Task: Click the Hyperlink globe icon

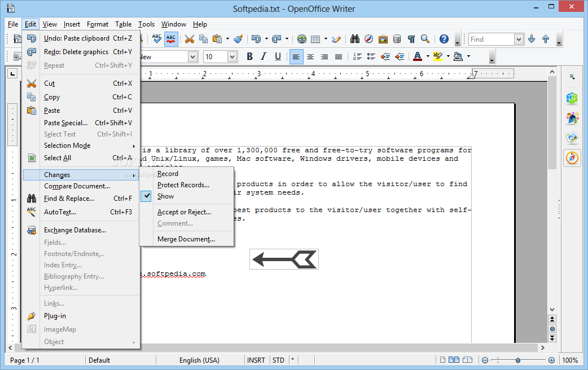Action: pos(302,39)
